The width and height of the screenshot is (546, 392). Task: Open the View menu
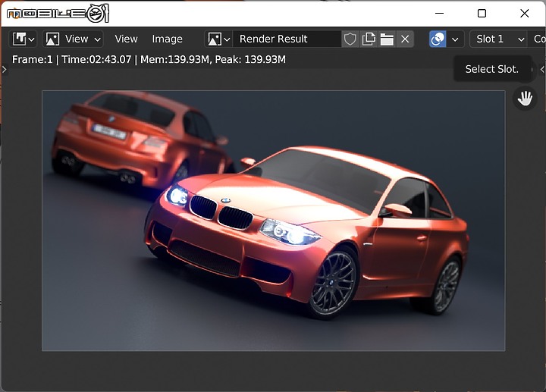pyautogui.click(x=126, y=39)
